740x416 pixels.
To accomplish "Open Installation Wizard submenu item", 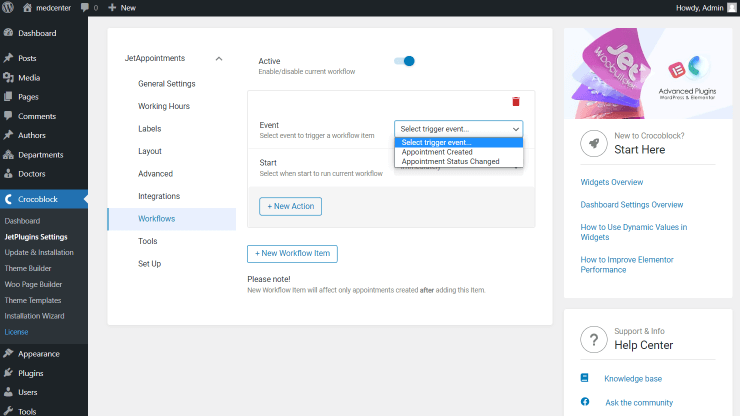I will coord(34,316).
